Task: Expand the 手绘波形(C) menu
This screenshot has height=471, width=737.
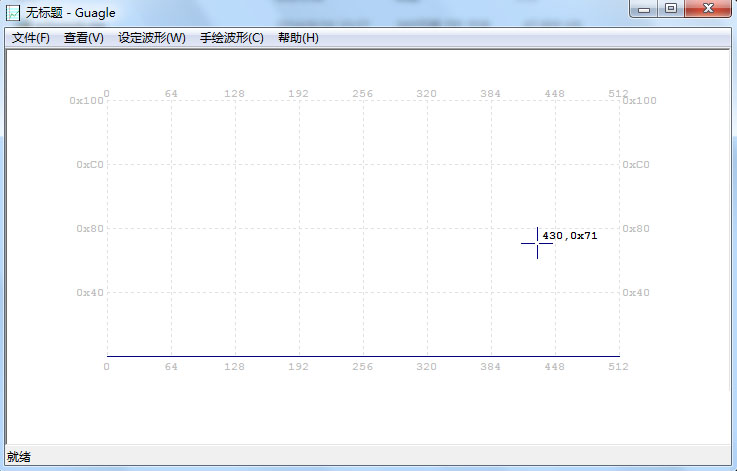Action: click(231, 38)
